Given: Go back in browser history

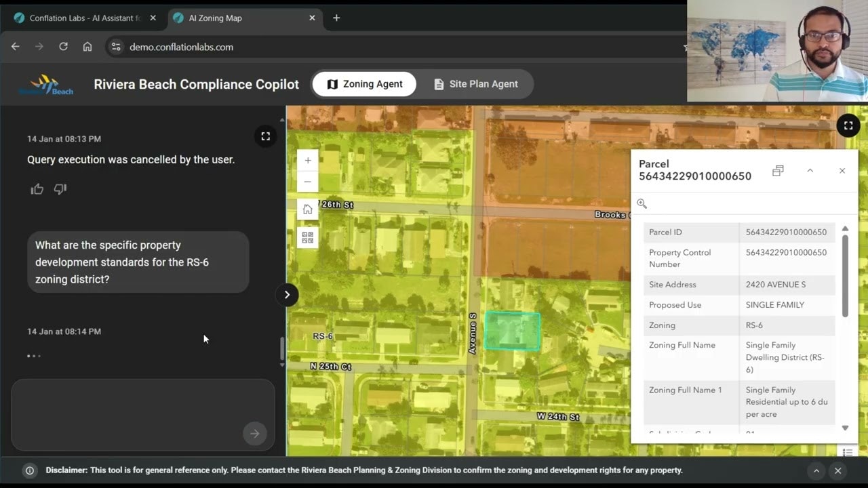Looking at the screenshot, I should (16, 47).
